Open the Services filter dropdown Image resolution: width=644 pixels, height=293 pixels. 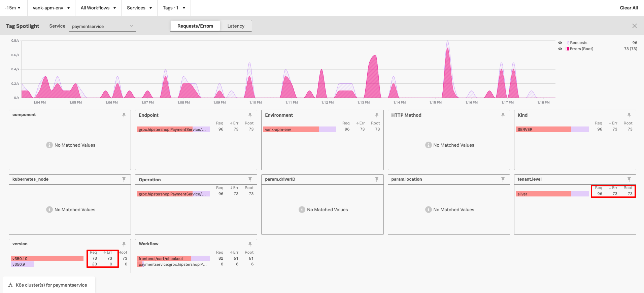click(x=139, y=8)
